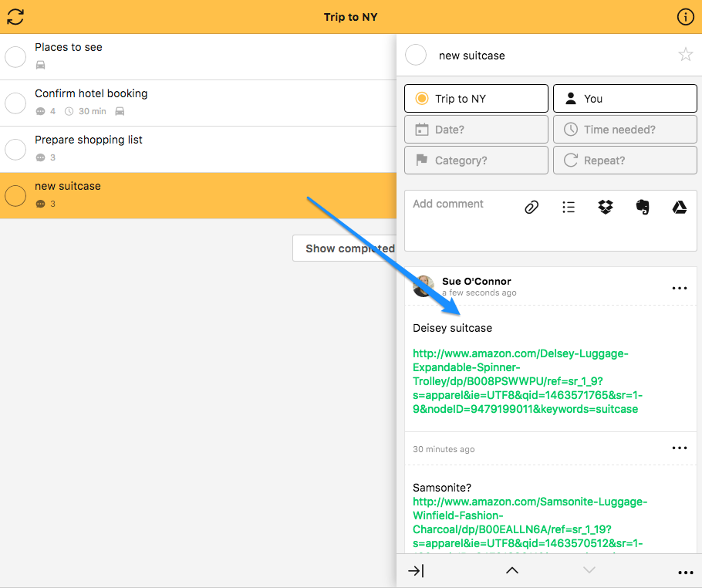
Task: Click the sync refresh icon
Action: point(15,17)
